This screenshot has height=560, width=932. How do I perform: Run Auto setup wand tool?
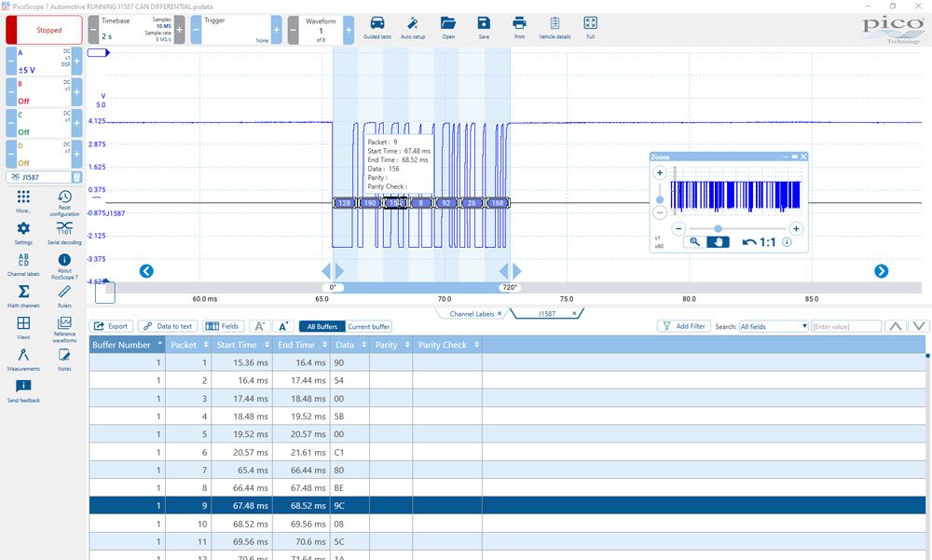click(413, 28)
